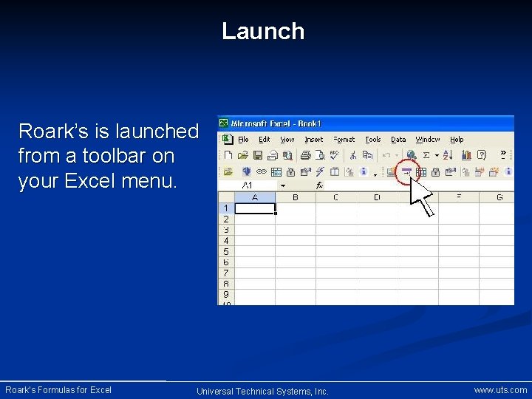Click the grid table icon right of Roark's launch button
Screen dimensions: 532x399
coord(421,172)
